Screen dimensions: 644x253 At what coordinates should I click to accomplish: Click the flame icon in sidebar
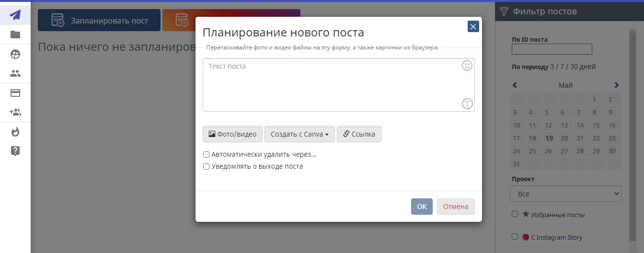click(15, 132)
